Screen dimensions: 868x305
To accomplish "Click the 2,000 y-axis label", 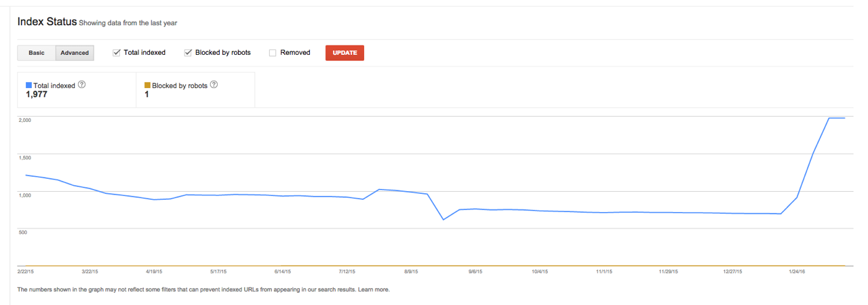I will point(25,120).
